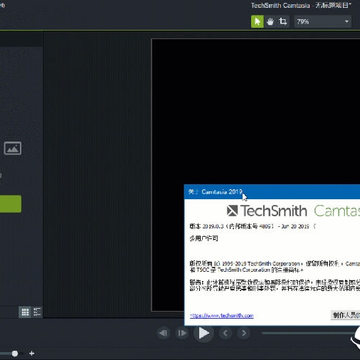Click the plus timeline zoom-in icon

click(x=32, y=353)
